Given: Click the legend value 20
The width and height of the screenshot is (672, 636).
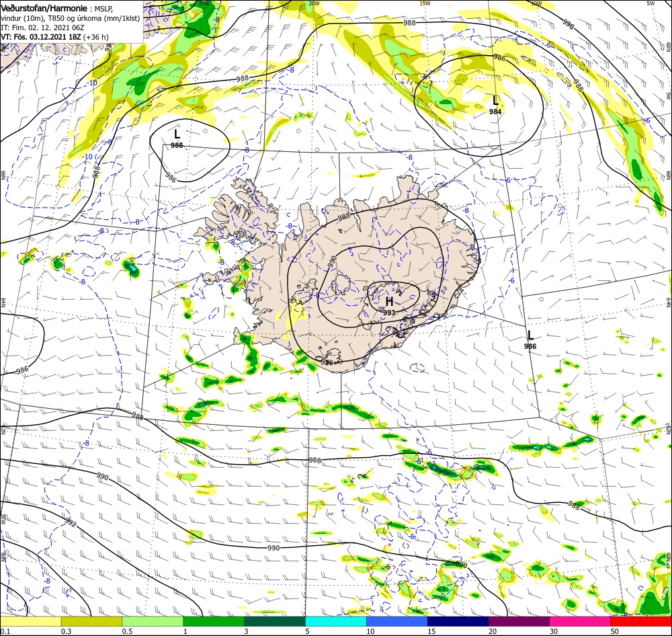Looking at the screenshot, I should point(493,631).
